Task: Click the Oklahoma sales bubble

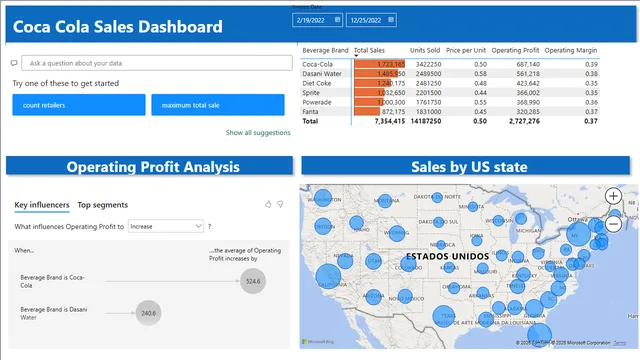Action: coord(454,288)
